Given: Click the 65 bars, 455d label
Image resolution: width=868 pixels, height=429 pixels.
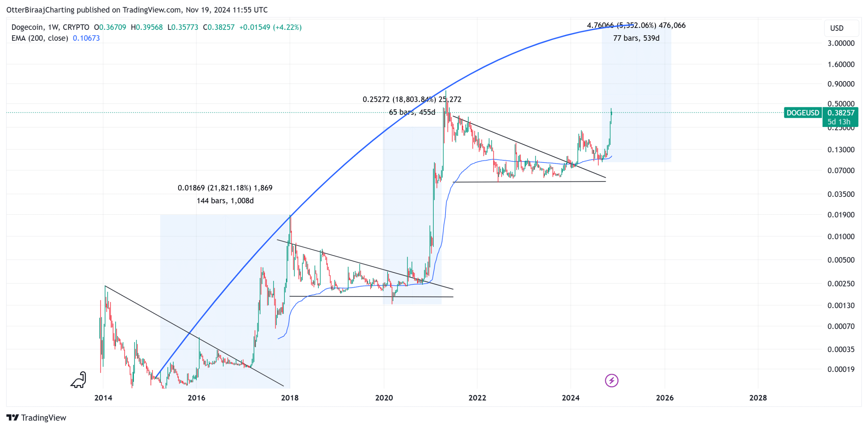Looking at the screenshot, I should (412, 112).
